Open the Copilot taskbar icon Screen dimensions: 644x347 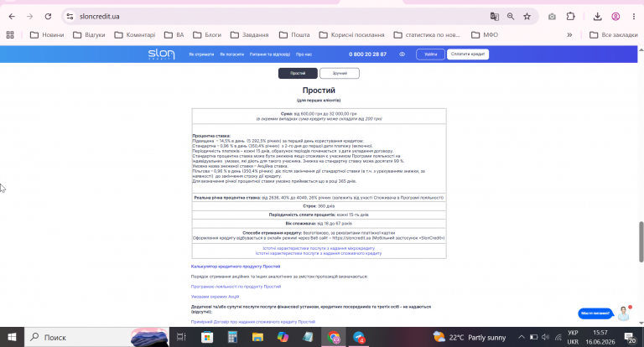(283, 337)
